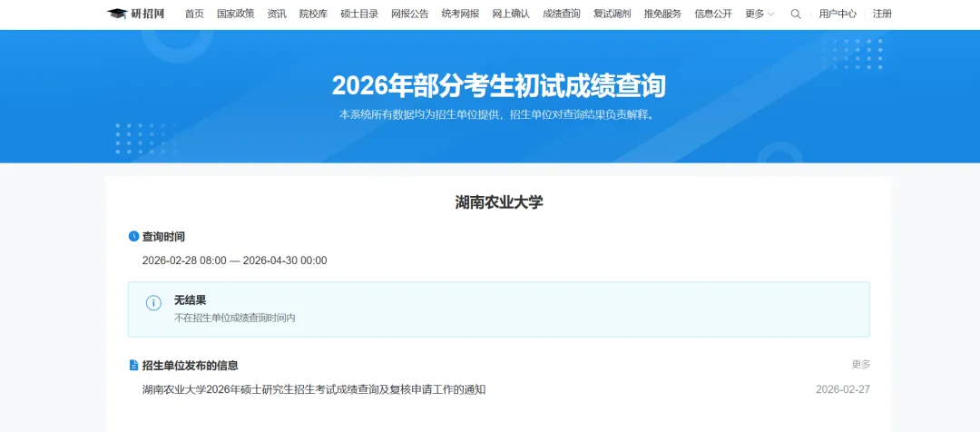
Task: Open the 硕士目录 menu item
Action: click(x=359, y=14)
